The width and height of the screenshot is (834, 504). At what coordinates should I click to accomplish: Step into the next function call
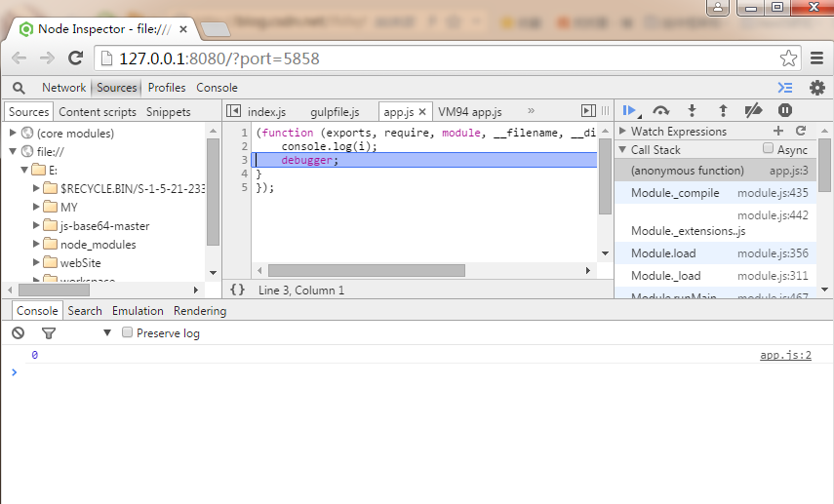pos(692,111)
